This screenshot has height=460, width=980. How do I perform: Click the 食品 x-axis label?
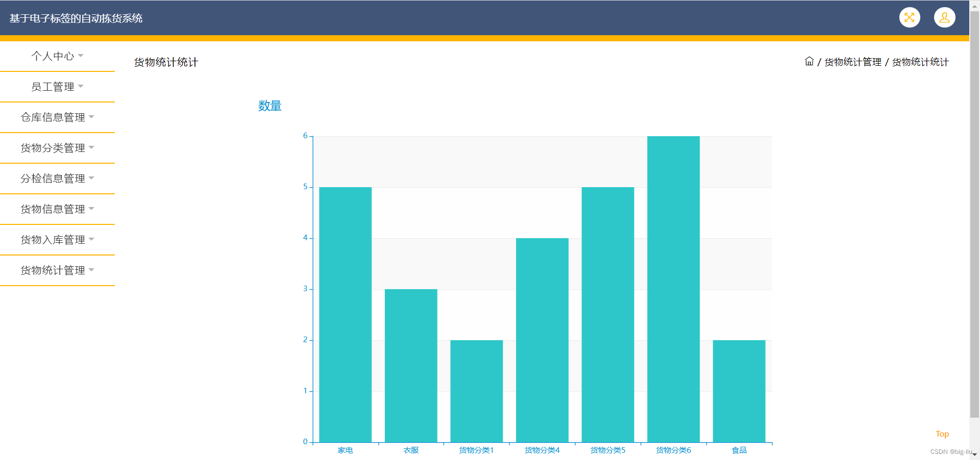tap(739, 450)
